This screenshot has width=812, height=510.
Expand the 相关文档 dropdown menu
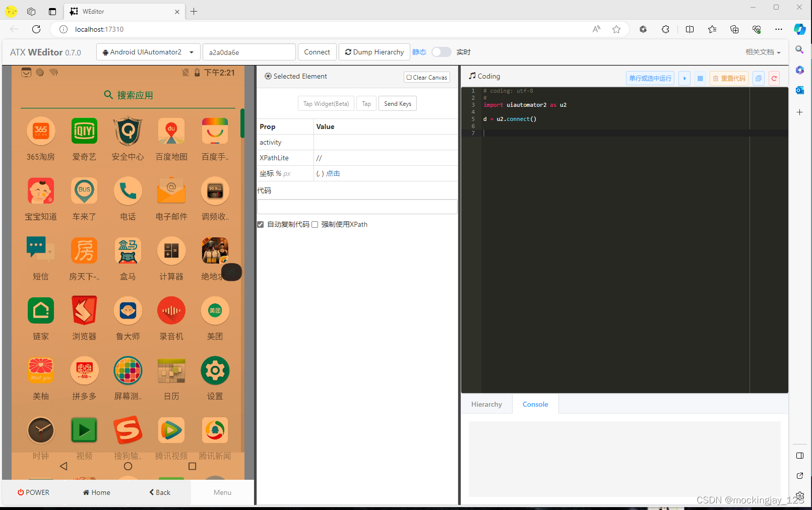click(763, 52)
